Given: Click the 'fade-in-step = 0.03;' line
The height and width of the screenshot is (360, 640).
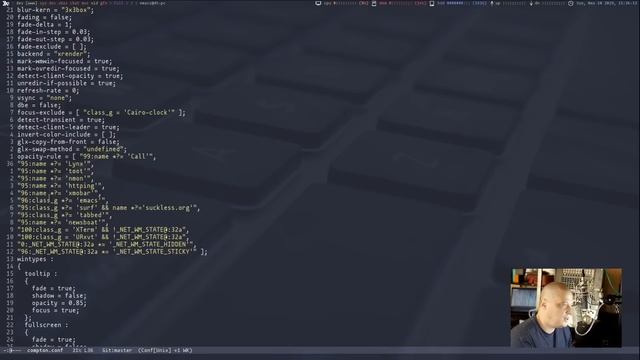Looking at the screenshot, I should click(53, 32).
